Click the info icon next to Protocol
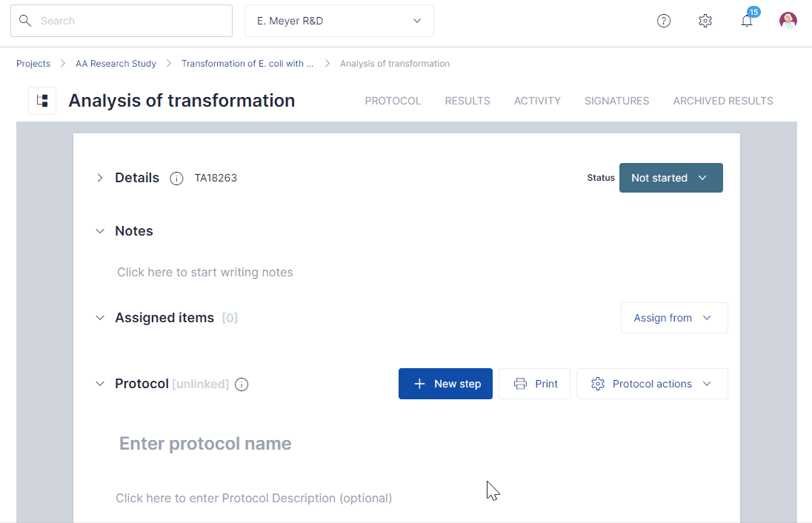The height and width of the screenshot is (523, 812). 241,384
